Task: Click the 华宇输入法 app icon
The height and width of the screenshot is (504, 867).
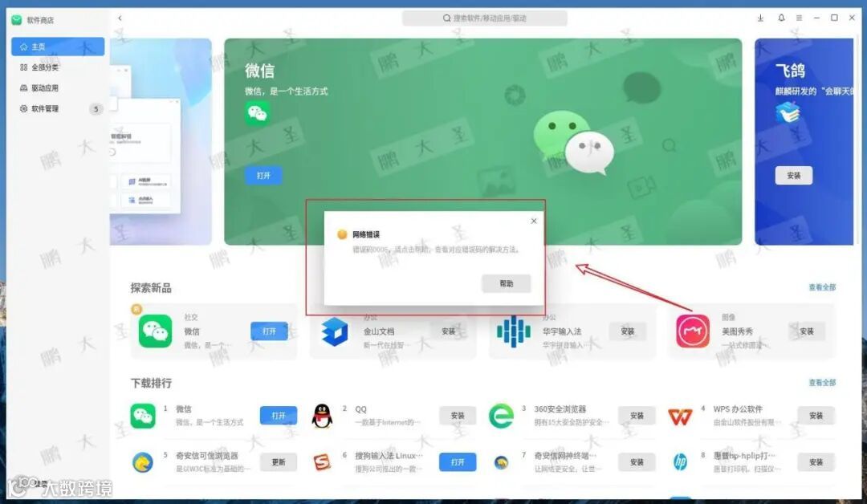Action: point(514,331)
